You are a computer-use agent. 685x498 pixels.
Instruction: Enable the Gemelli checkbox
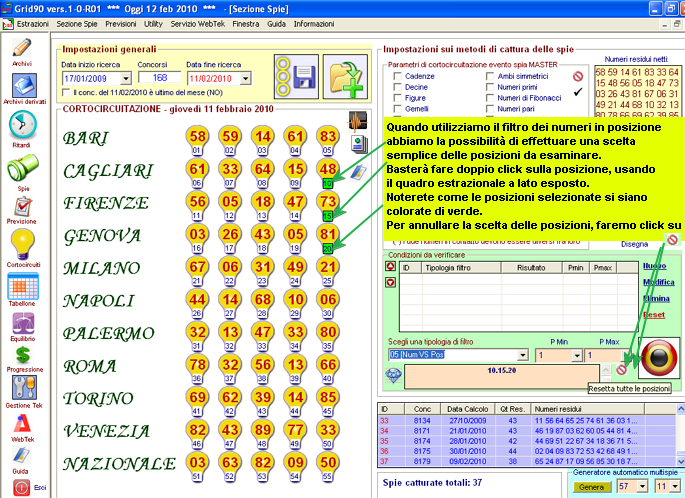point(398,109)
